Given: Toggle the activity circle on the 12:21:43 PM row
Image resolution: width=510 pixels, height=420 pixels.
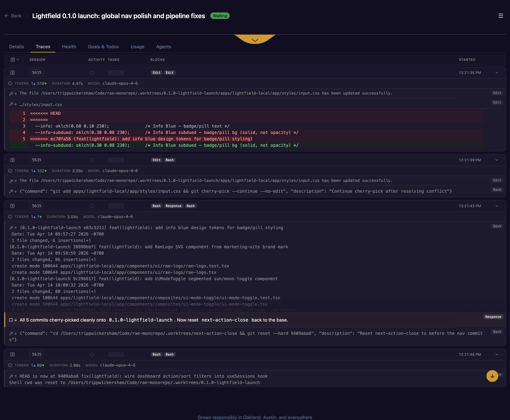Looking at the screenshot, I should point(92,206).
